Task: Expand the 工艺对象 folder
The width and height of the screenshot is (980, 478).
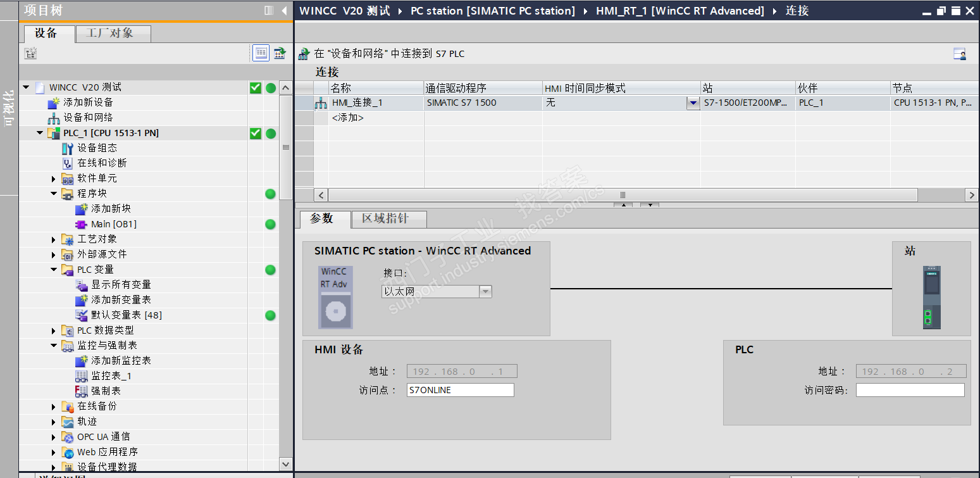Action: [54, 239]
